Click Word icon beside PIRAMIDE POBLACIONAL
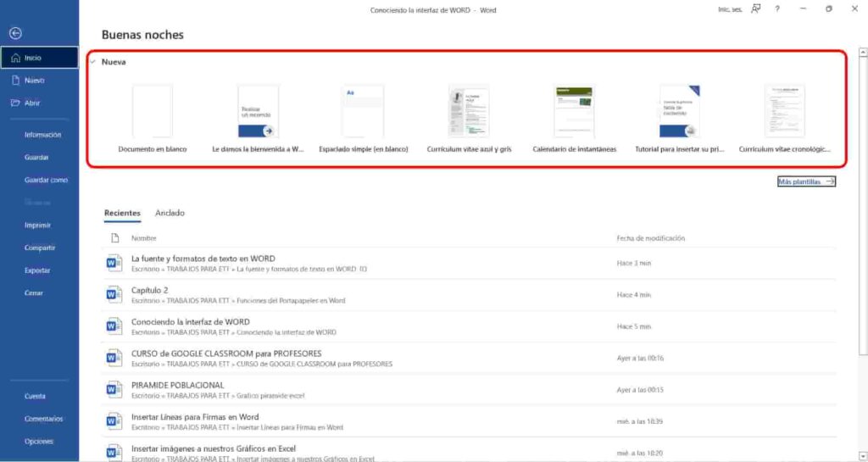 (114, 389)
